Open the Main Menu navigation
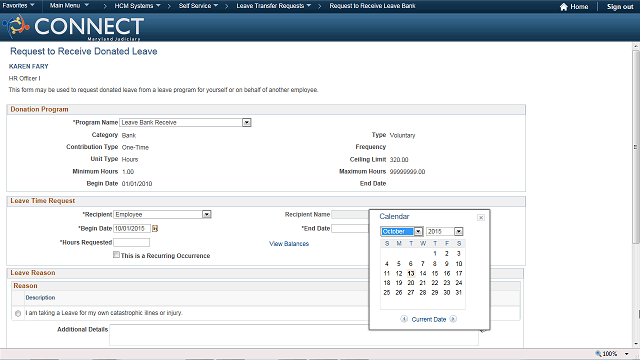The height and width of the screenshot is (360, 640). pos(69,6)
